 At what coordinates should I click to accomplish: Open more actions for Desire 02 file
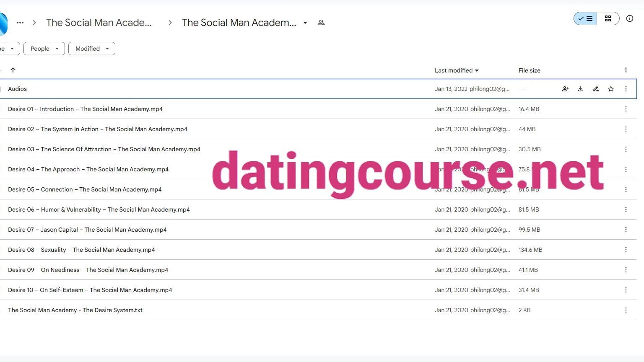(x=626, y=129)
